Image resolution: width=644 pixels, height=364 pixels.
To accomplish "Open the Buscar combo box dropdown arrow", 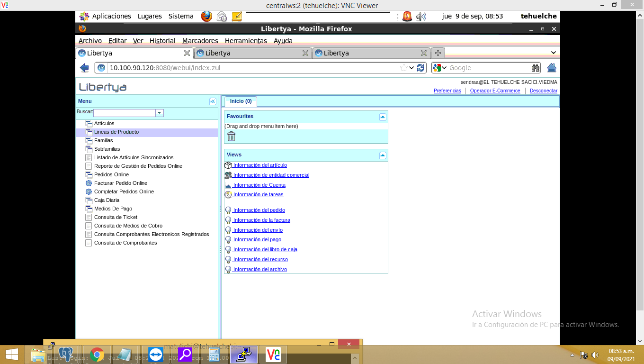I will pyautogui.click(x=160, y=113).
